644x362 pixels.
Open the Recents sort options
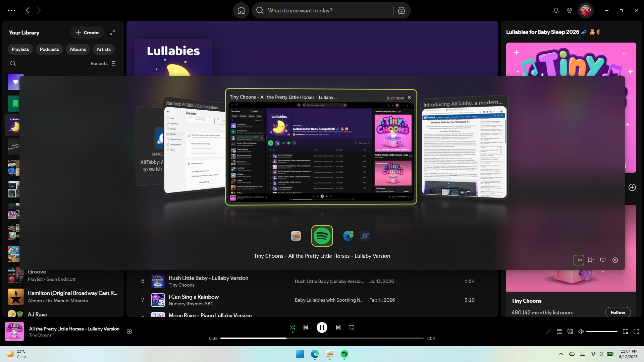[103, 63]
